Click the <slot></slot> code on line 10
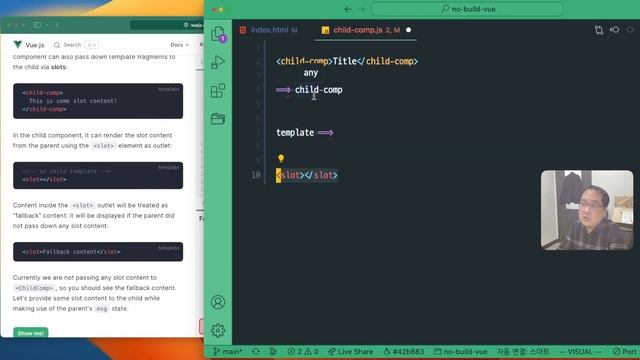 [307, 175]
